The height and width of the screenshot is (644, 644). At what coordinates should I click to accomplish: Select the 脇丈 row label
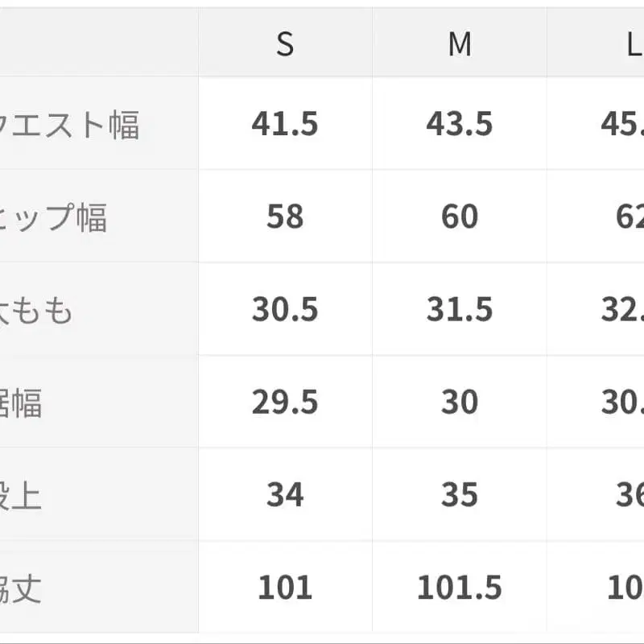(x=22, y=588)
